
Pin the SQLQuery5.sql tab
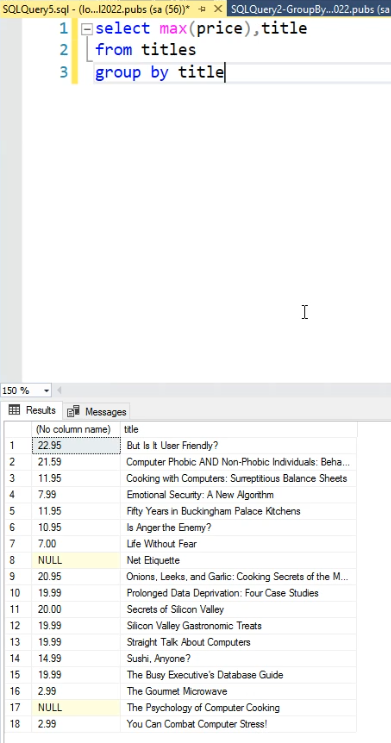[x=202, y=9]
